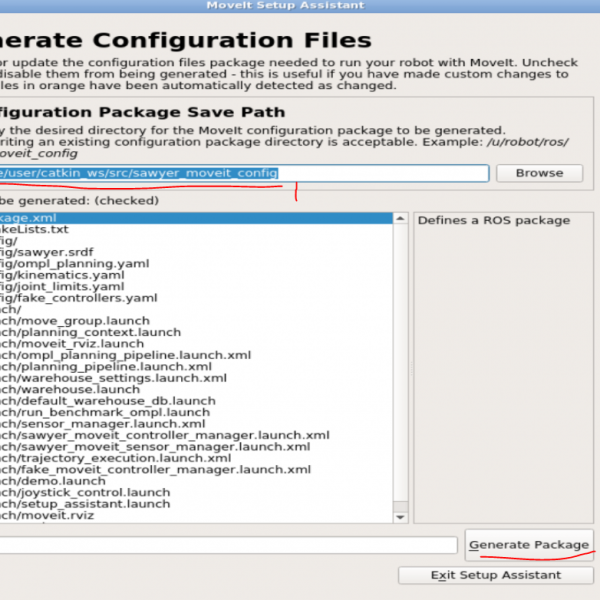600x600 pixels.
Task: Click the progress bar beside Generate Package
Action: click(x=228, y=545)
